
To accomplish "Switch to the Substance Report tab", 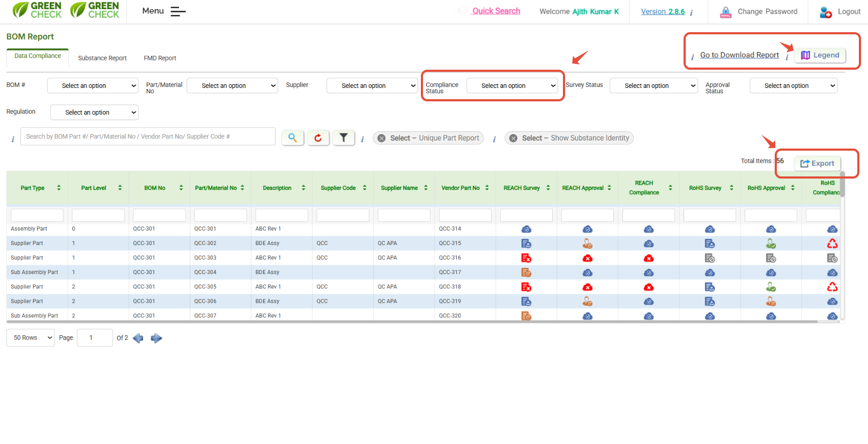I will tap(102, 58).
